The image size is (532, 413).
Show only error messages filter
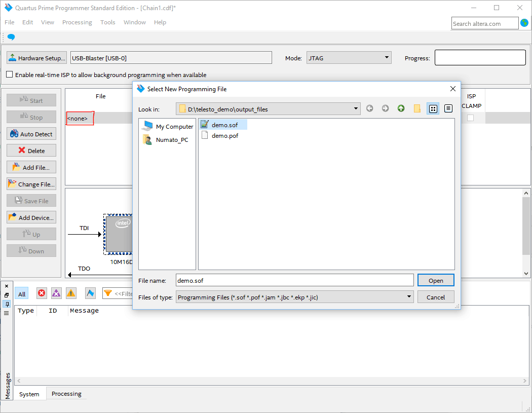pyautogui.click(x=42, y=293)
